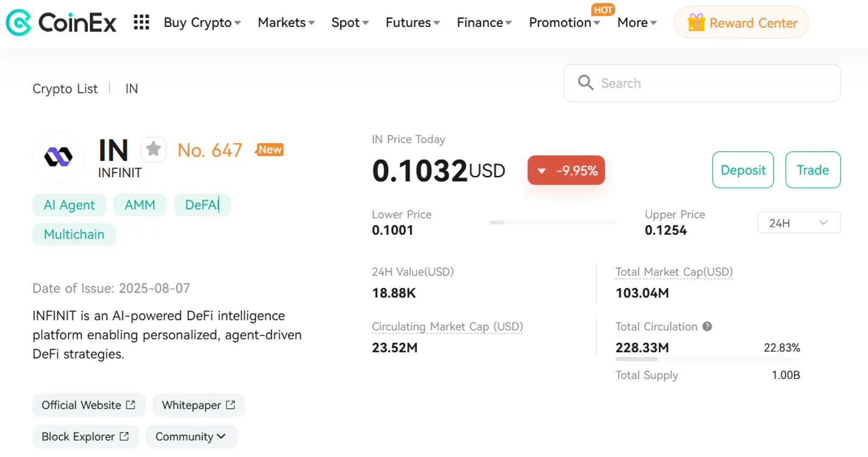The height and width of the screenshot is (457, 868).
Task: Click the New badge beside No. 647
Action: point(270,150)
